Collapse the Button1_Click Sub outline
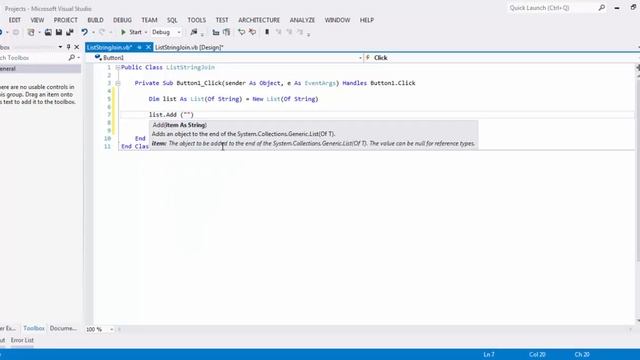 click(x=118, y=83)
